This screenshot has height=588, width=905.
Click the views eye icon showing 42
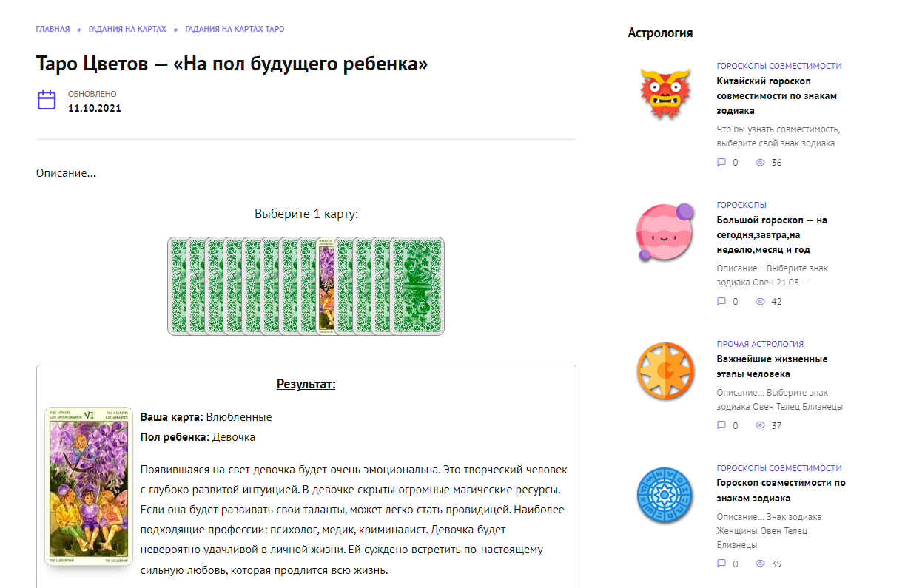759,302
